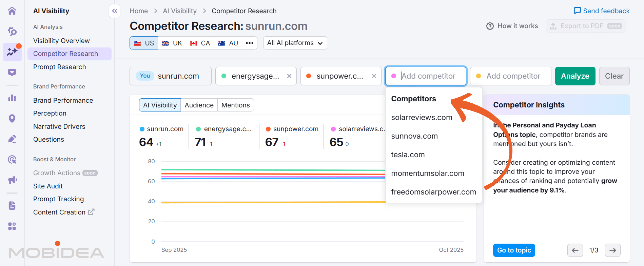This screenshot has height=266, width=644.
Task: Select the AU country tab
Action: [228, 43]
